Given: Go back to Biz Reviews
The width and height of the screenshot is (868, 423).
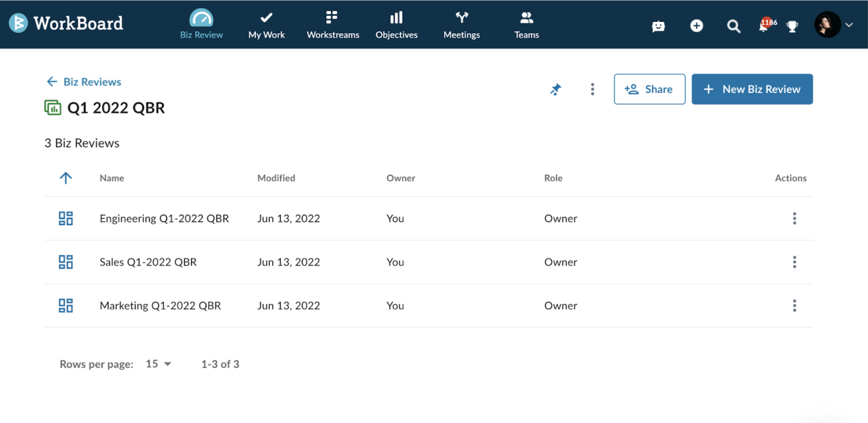Looking at the screenshot, I should 84,82.
